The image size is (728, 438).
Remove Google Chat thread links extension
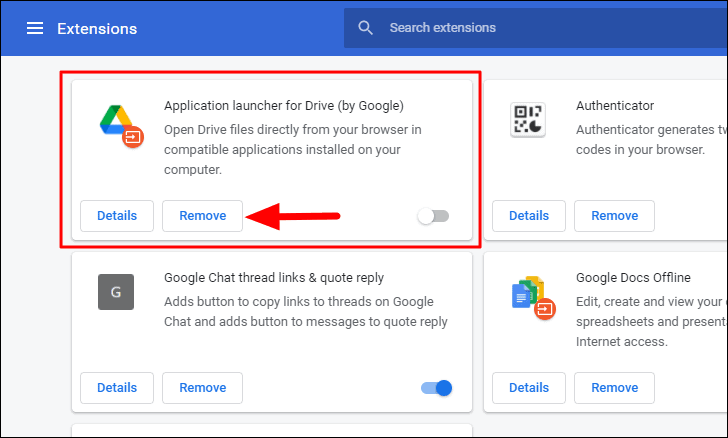202,388
